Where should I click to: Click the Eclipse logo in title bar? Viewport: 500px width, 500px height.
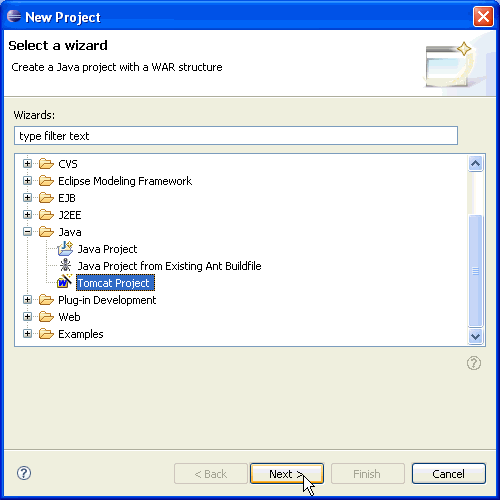click(x=14, y=16)
